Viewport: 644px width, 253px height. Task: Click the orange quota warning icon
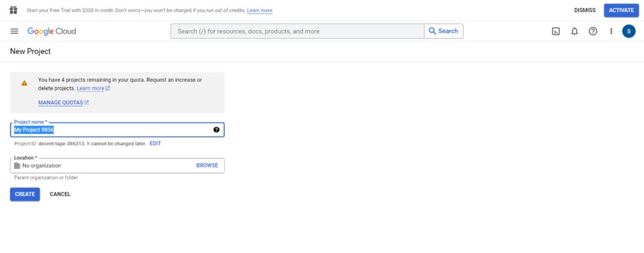pyautogui.click(x=24, y=83)
